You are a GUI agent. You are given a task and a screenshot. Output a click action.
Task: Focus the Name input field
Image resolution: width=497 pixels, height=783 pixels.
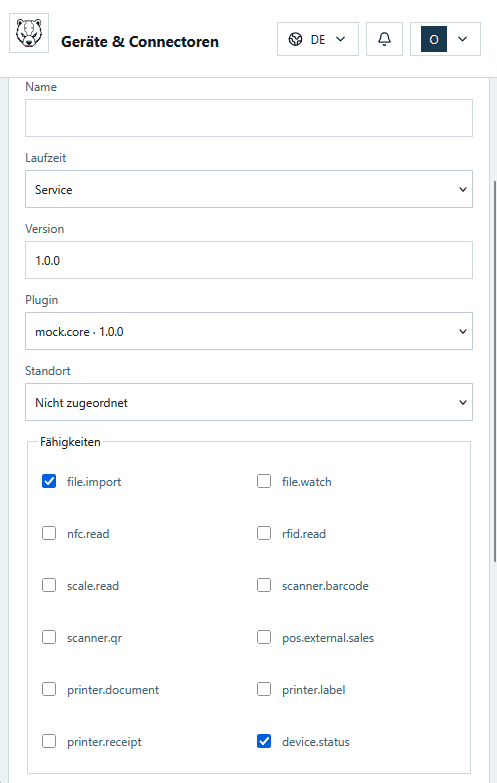click(249, 118)
